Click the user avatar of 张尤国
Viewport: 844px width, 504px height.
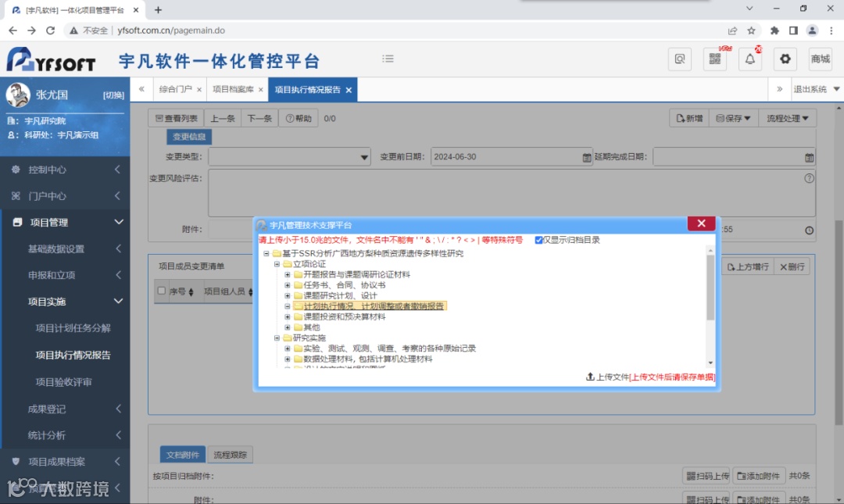click(18, 95)
